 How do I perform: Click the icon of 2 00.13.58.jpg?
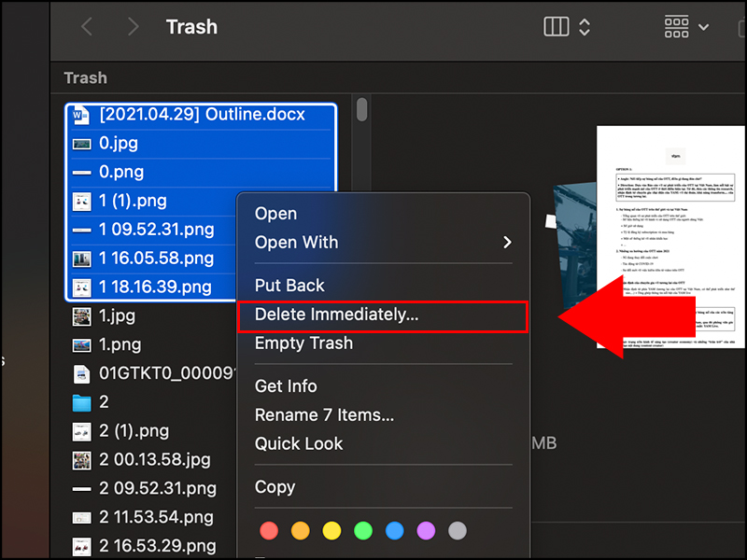81,460
